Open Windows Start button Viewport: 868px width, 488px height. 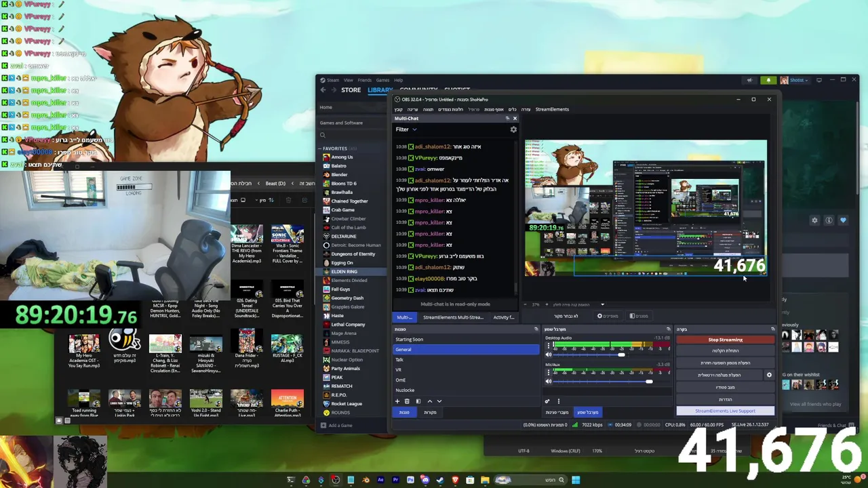tap(575, 480)
